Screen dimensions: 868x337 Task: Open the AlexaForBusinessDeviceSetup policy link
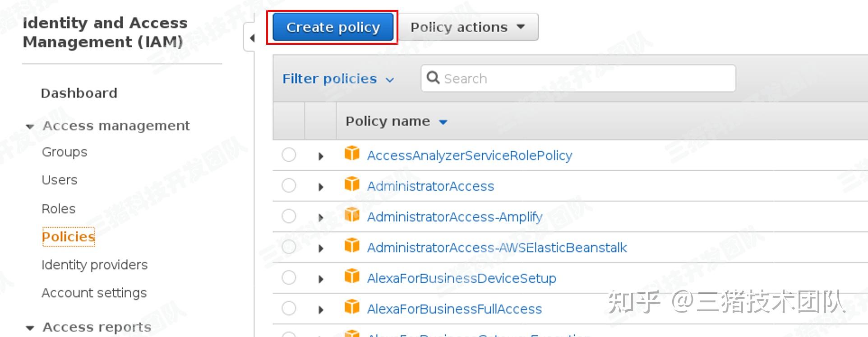[x=462, y=278]
